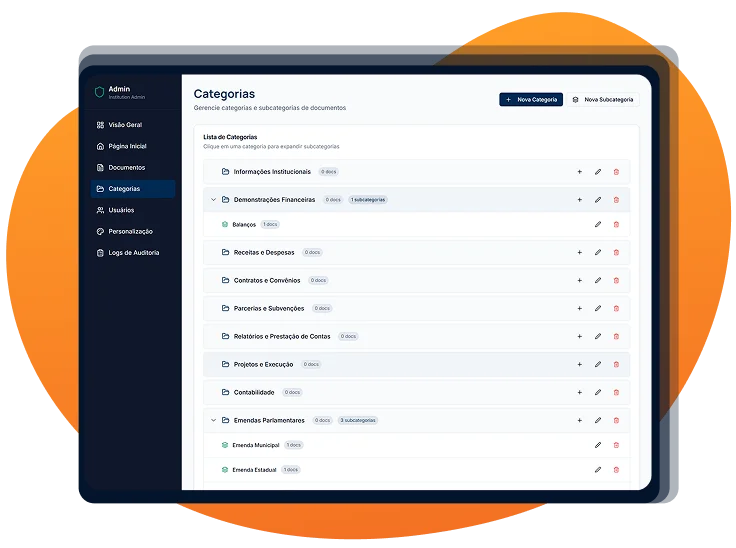Click the Nova Categoria button

[531, 100]
